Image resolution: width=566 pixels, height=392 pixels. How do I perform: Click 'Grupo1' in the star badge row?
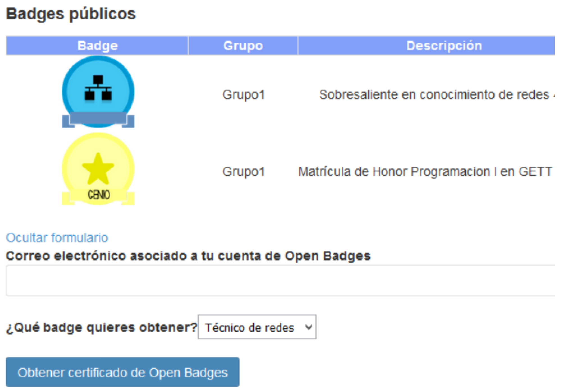tap(243, 171)
